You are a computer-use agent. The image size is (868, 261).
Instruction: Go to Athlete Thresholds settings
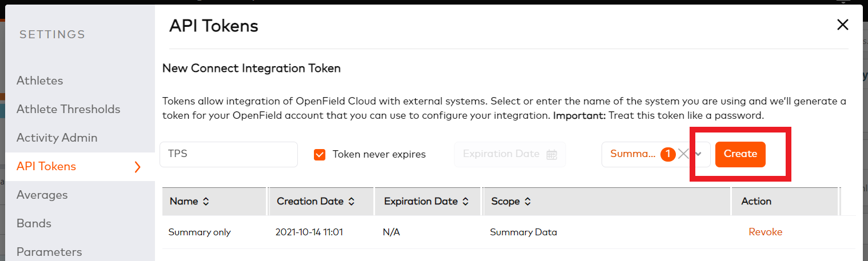(68, 109)
